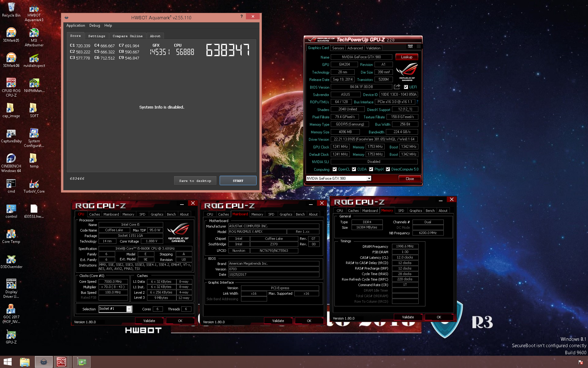
Task: Click Validate in the CPU tab window
Action: [149, 321]
